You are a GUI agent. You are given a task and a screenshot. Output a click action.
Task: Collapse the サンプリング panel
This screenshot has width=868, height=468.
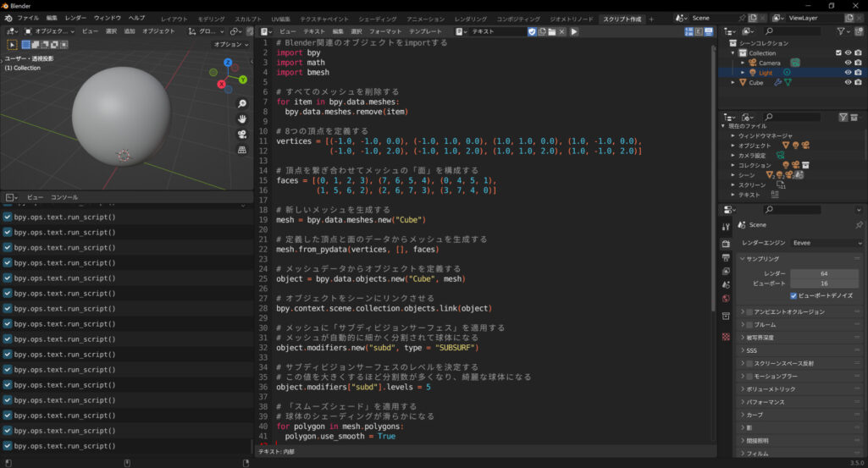pyautogui.click(x=800, y=259)
